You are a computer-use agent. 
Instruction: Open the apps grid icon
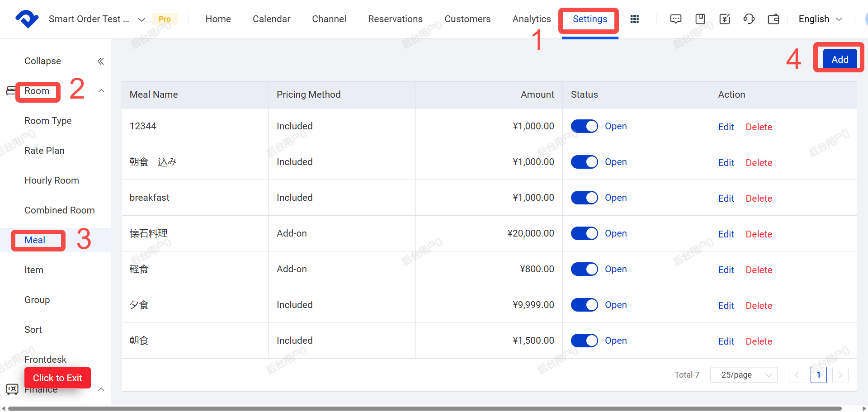(x=635, y=19)
